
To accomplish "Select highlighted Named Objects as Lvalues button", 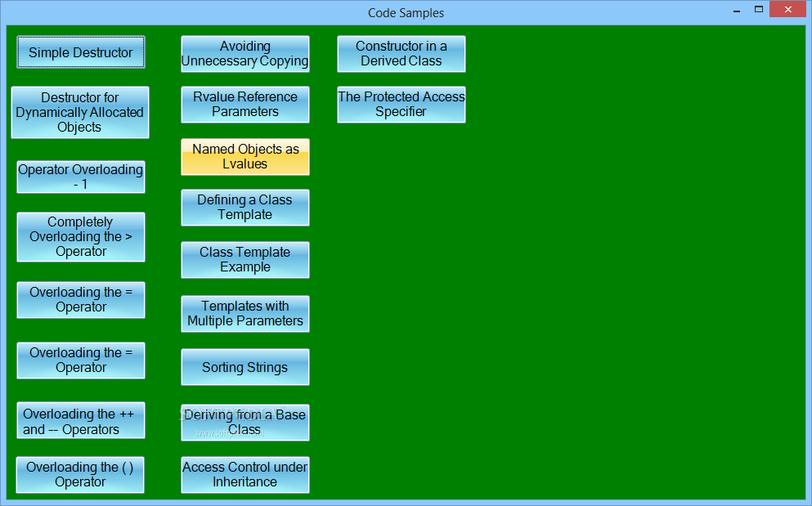I will [x=245, y=157].
